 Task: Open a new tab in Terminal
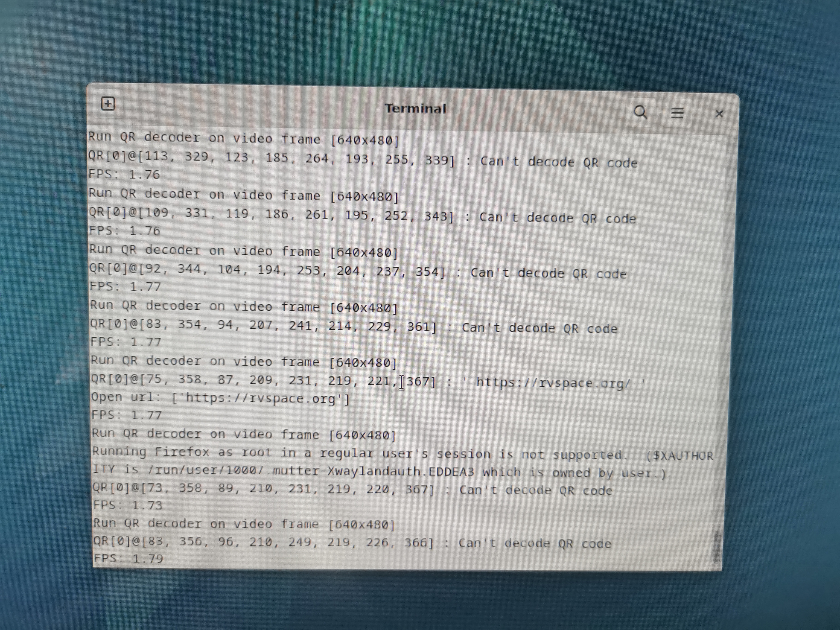(108, 104)
